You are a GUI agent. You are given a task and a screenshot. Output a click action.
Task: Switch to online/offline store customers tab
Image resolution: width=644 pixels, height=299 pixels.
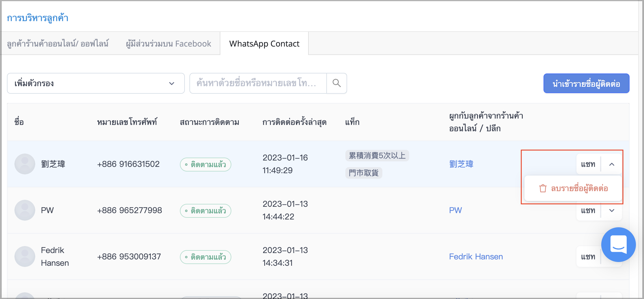click(58, 44)
